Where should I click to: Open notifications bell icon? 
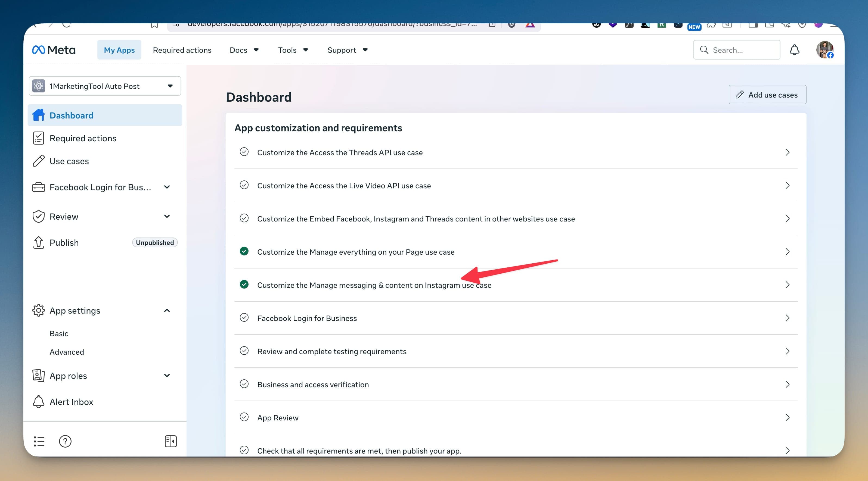pos(794,50)
